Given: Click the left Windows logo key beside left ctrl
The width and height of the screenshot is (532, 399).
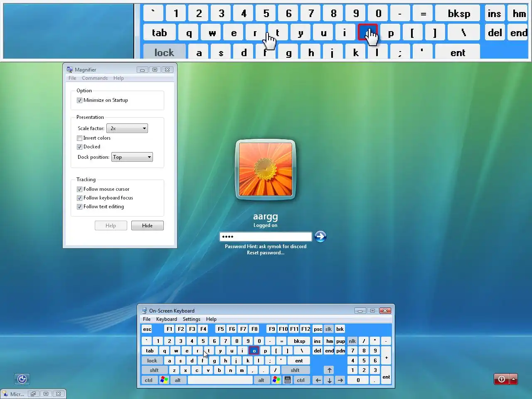Looking at the screenshot, I should [x=164, y=380].
